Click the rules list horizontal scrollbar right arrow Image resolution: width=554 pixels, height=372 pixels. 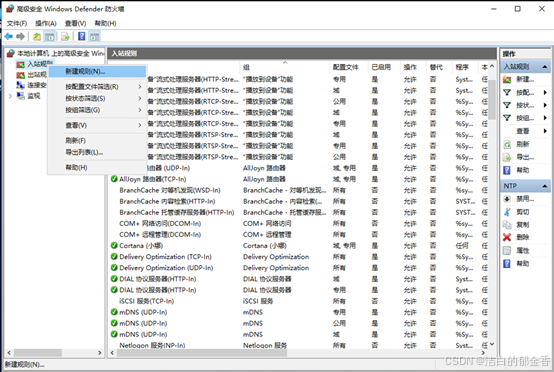point(483,353)
